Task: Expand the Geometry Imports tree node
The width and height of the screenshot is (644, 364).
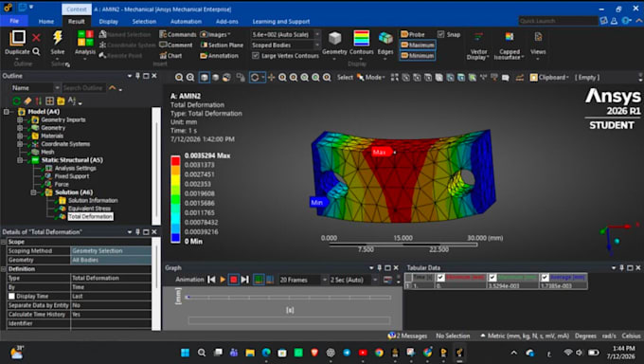Action: 20,119
